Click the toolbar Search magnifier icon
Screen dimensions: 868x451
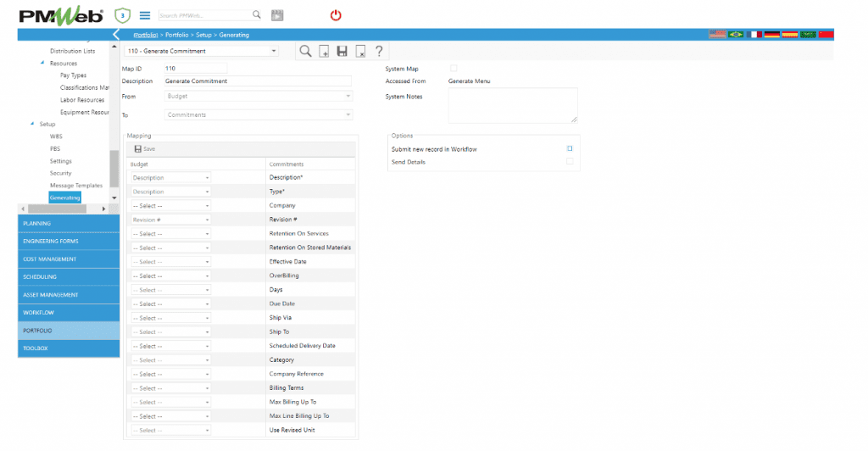tap(305, 52)
